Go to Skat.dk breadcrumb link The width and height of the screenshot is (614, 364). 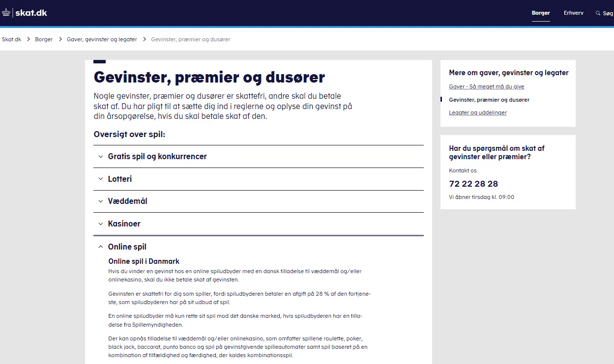coord(11,39)
